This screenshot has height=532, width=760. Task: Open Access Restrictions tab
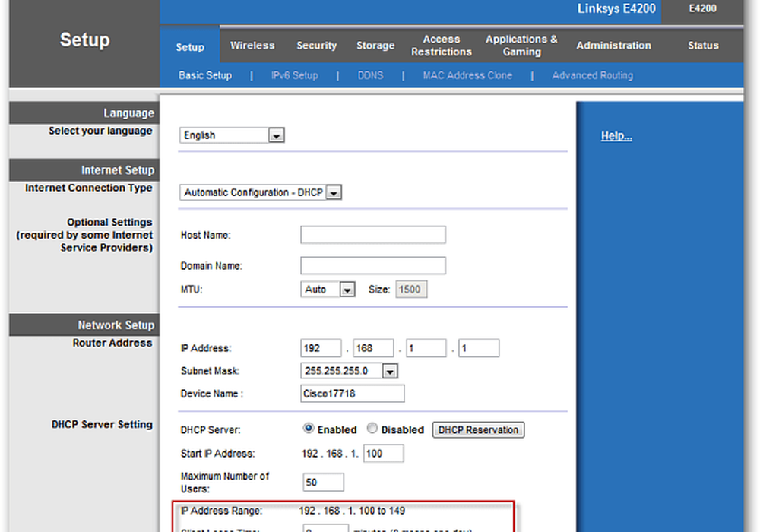441,45
